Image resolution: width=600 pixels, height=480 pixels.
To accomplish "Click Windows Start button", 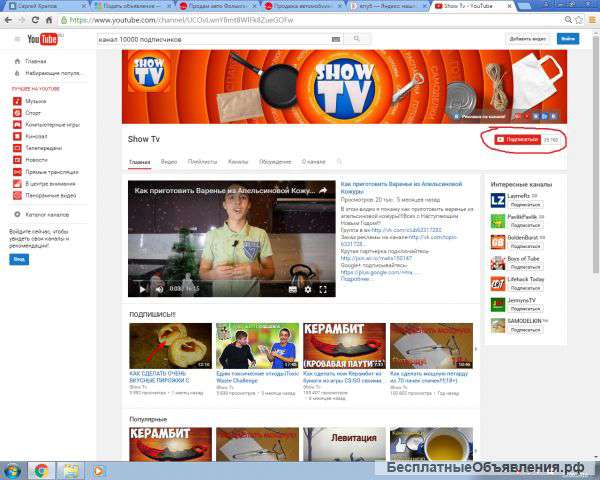I will coord(12,470).
